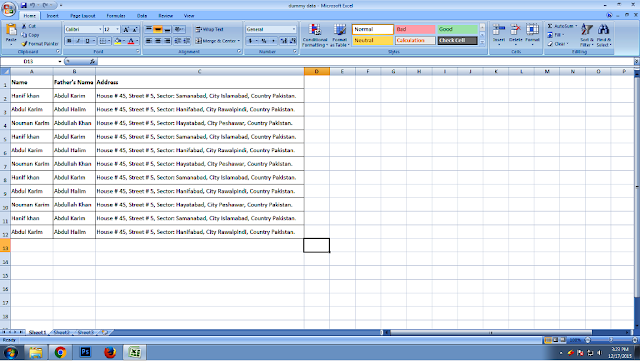Image resolution: width=640 pixels, height=361 pixels.
Task: Open the font name dropdown (Calibri)
Action: [x=100, y=29]
